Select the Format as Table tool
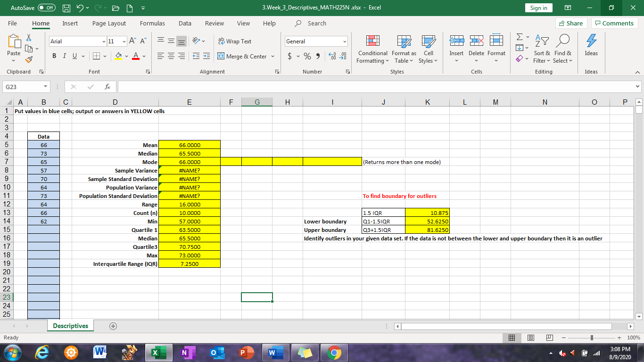Image resolution: width=644 pixels, height=362 pixels. coord(404,49)
